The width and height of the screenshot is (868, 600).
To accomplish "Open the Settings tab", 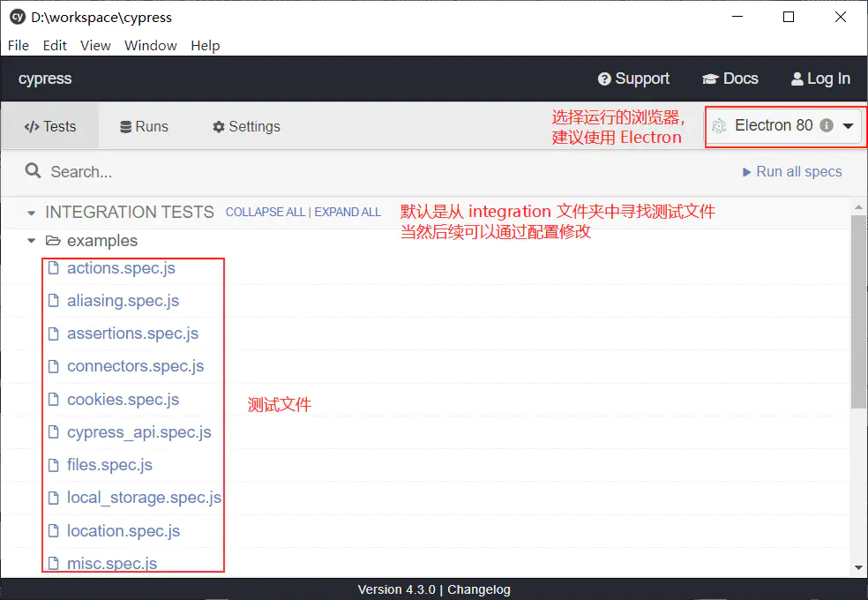I will 246,126.
